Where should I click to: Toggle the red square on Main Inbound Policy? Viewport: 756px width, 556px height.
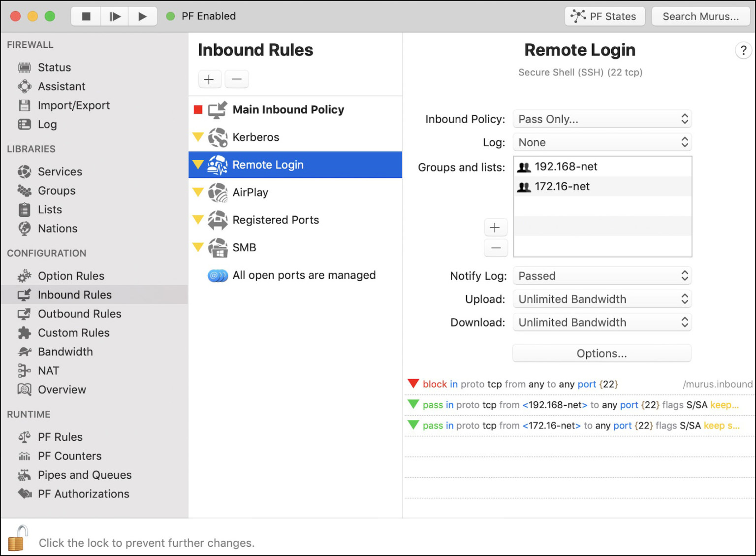click(x=198, y=109)
